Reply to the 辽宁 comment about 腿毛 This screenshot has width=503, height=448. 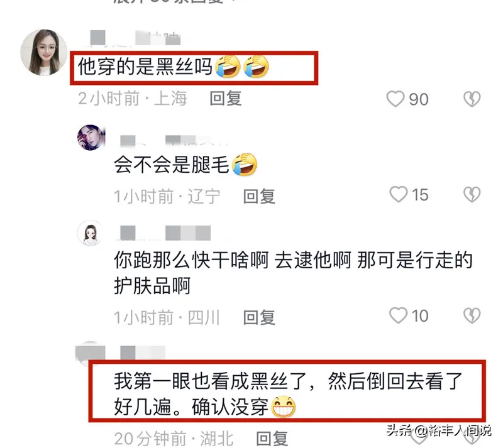[x=259, y=196]
